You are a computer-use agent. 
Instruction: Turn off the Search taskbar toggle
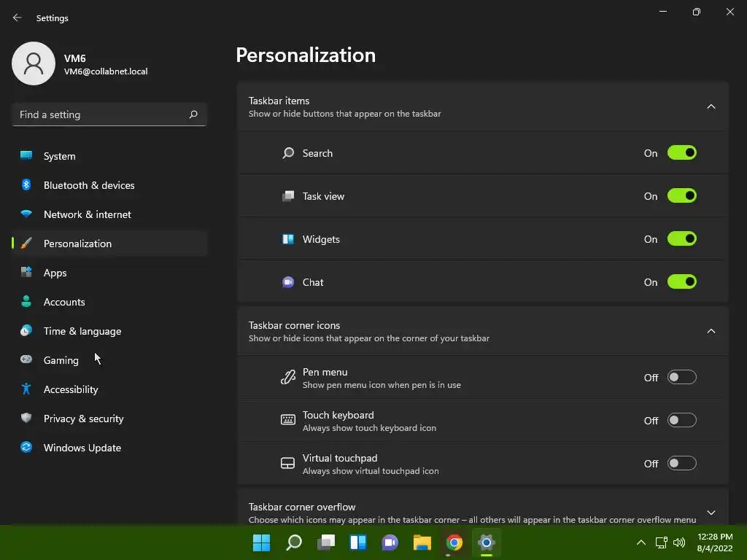pyautogui.click(x=682, y=153)
